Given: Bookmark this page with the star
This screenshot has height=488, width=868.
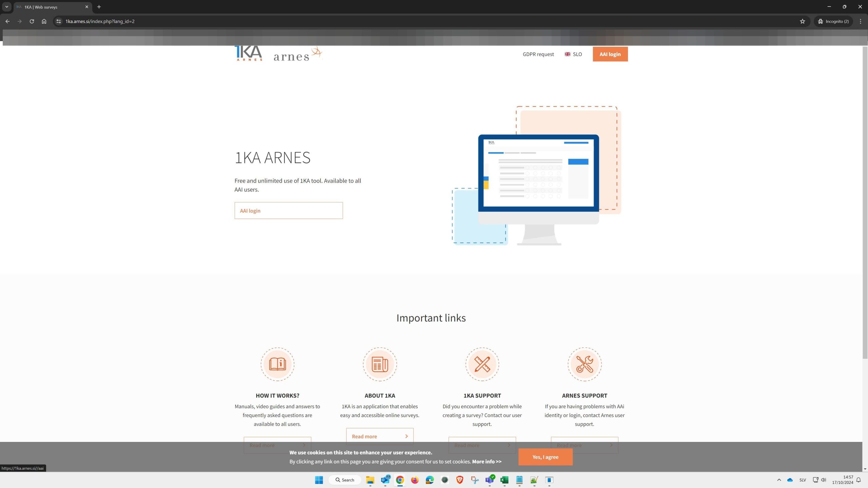Looking at the screenshot, I should pyautogui.click(x=802, y=21).
